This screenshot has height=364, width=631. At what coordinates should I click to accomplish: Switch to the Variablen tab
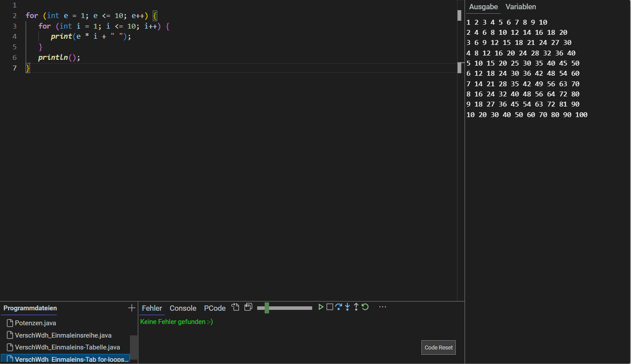coord(520,7)
